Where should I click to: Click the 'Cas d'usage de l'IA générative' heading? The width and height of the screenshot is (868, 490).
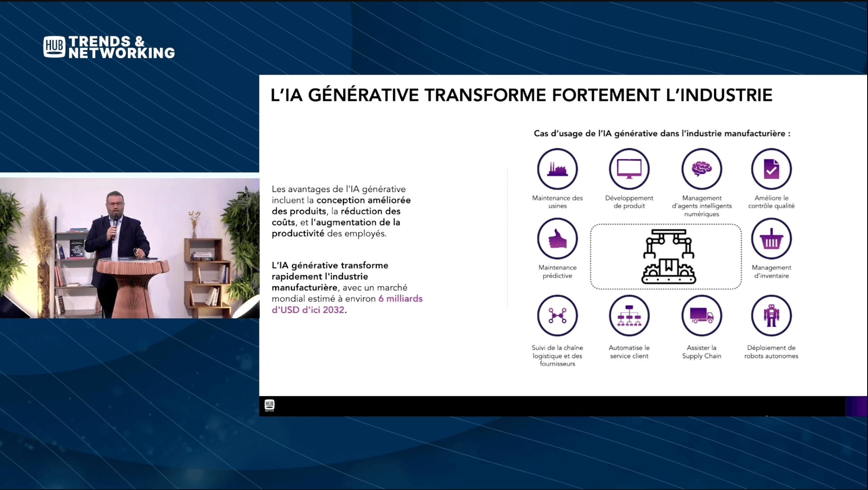click(x=662, y=134)
